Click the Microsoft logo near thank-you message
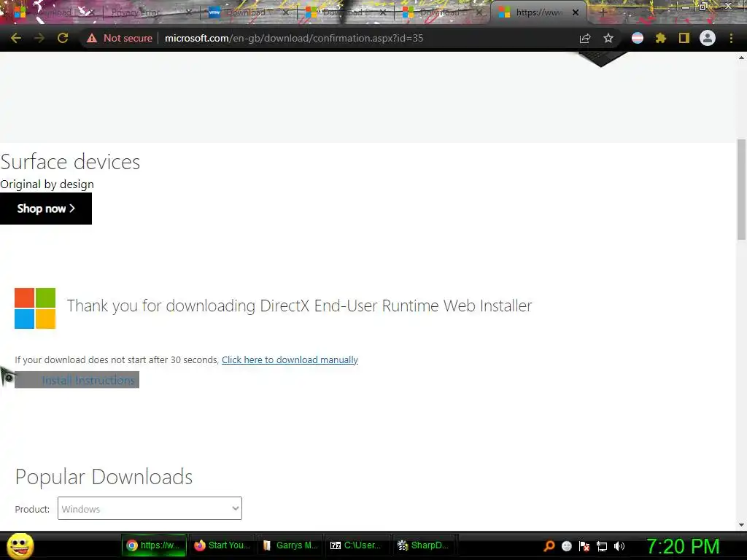Viewport: 747px width, 560px height. pos(35,308)
